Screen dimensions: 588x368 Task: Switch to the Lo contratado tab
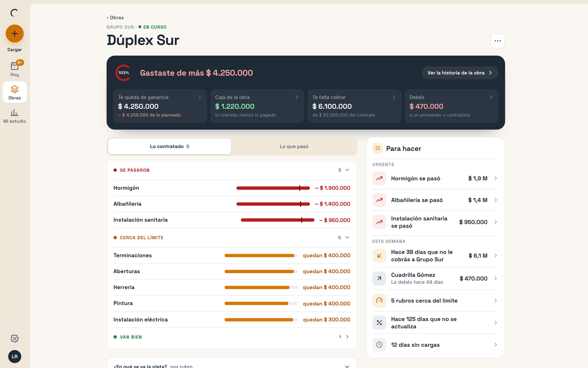tap(170, 146)
